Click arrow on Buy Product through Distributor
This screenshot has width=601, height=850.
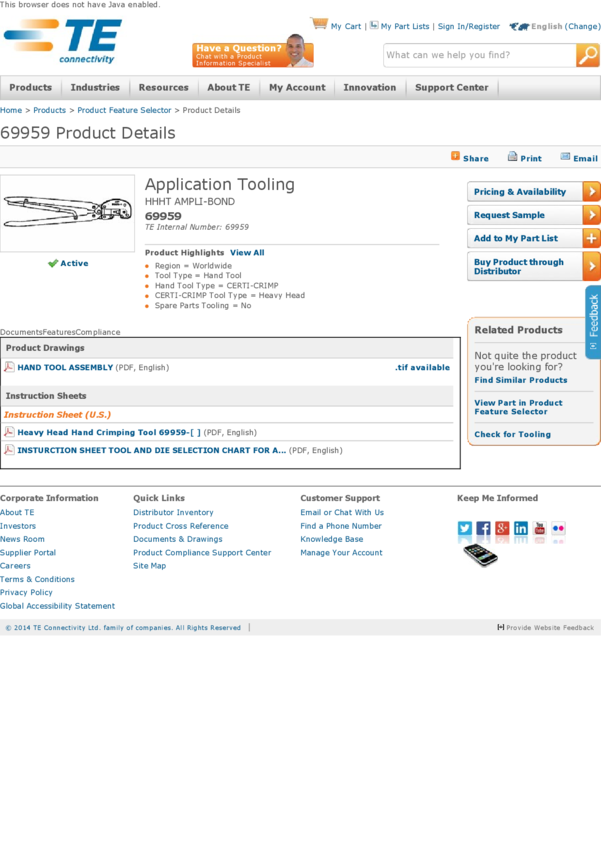[591, 267]
